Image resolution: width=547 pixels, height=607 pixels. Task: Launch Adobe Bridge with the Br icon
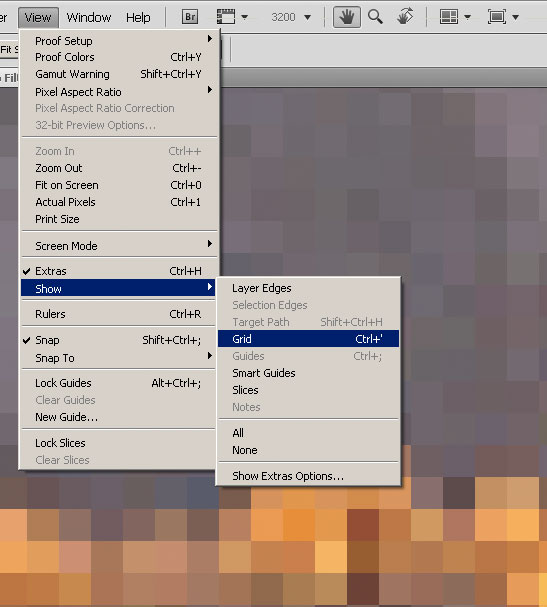click(190, 17)
